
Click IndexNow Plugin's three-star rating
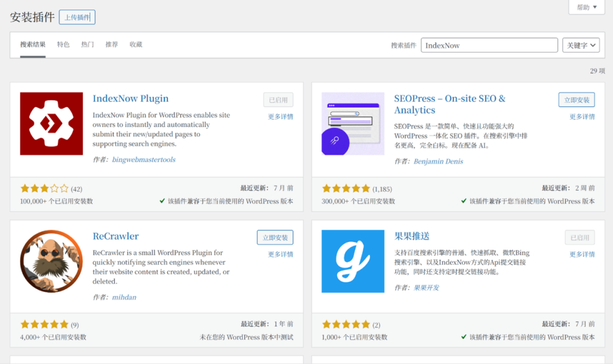[44, 189]
